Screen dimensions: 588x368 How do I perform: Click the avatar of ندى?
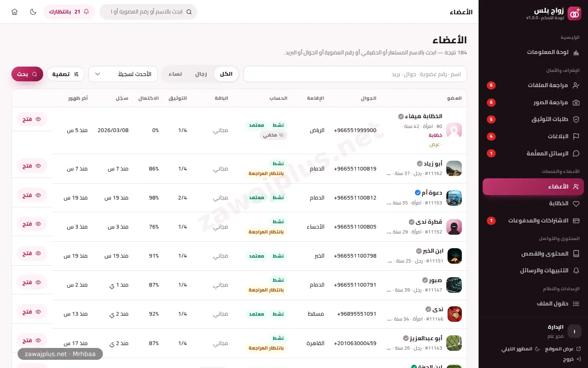(x=454, y=314)
